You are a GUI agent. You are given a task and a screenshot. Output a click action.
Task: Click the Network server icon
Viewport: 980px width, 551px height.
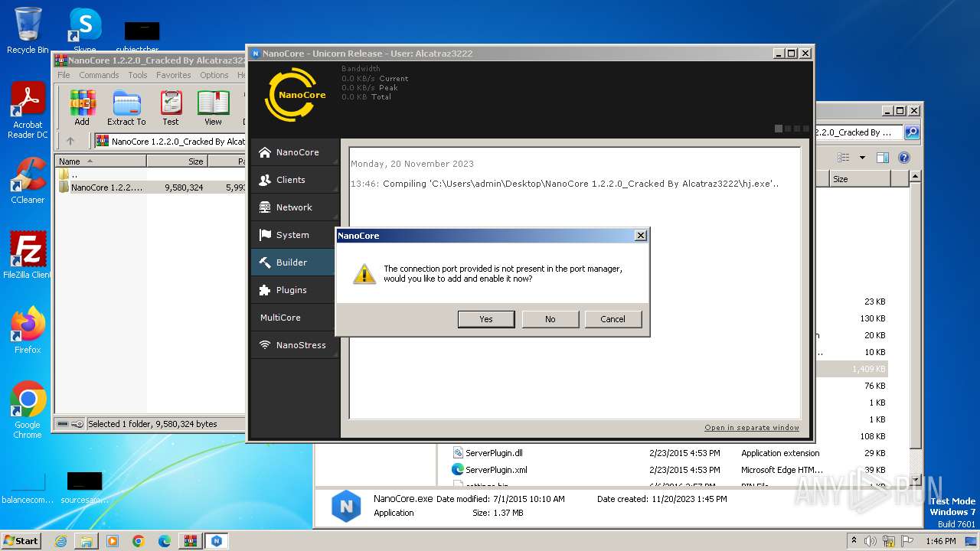(x=265, y=207)
